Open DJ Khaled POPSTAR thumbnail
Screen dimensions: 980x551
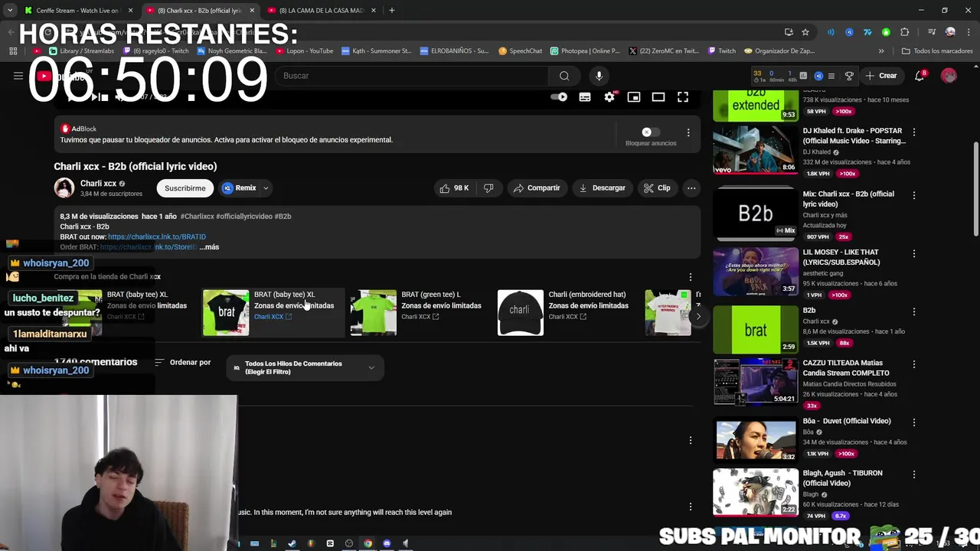(x=756, y=150)
